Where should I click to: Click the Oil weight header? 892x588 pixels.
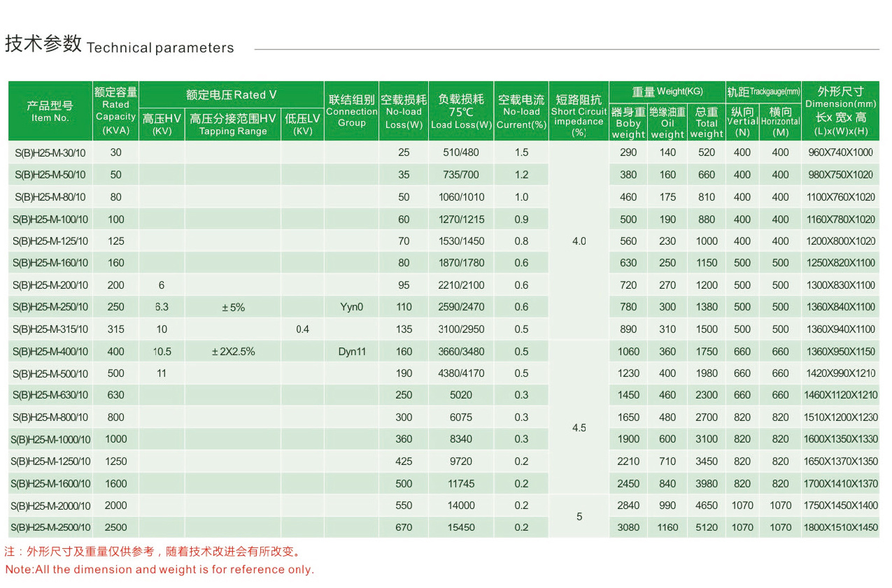click(x=667, y=122)
